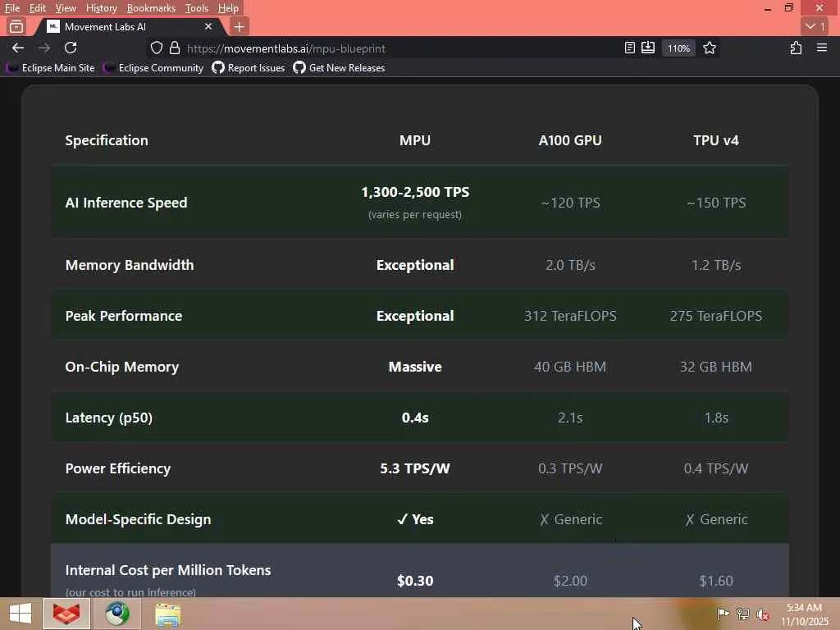Click the '32 GB HBM' cell

pyautogui.click(x=715, y=367)
